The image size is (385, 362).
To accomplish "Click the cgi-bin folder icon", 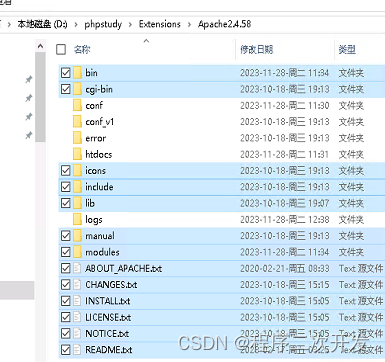I will (x=77, y=89).
